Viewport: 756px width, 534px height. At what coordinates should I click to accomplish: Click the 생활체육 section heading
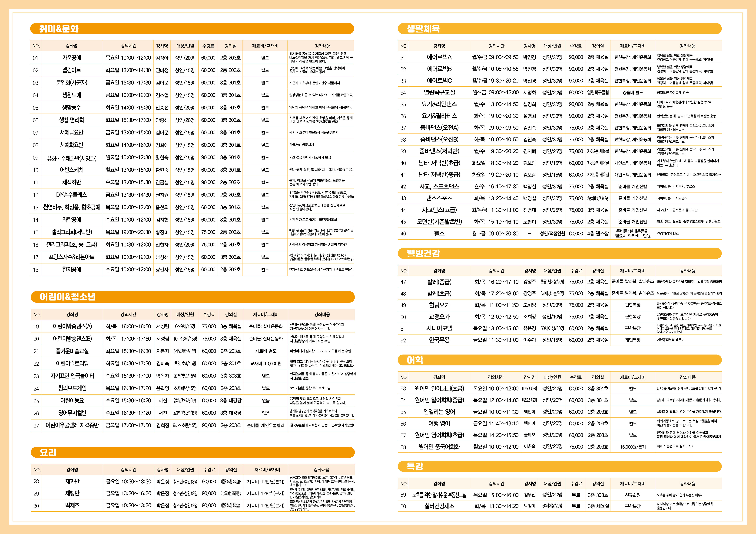click(423, 29)
